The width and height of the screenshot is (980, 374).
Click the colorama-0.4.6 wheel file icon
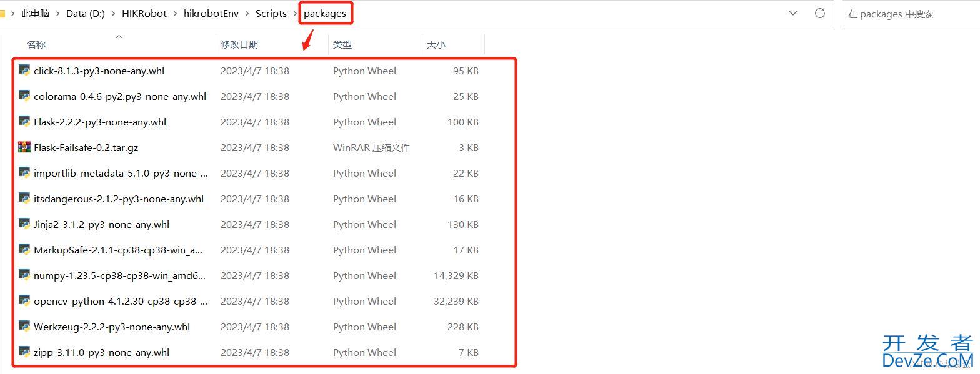coord(24,96)
